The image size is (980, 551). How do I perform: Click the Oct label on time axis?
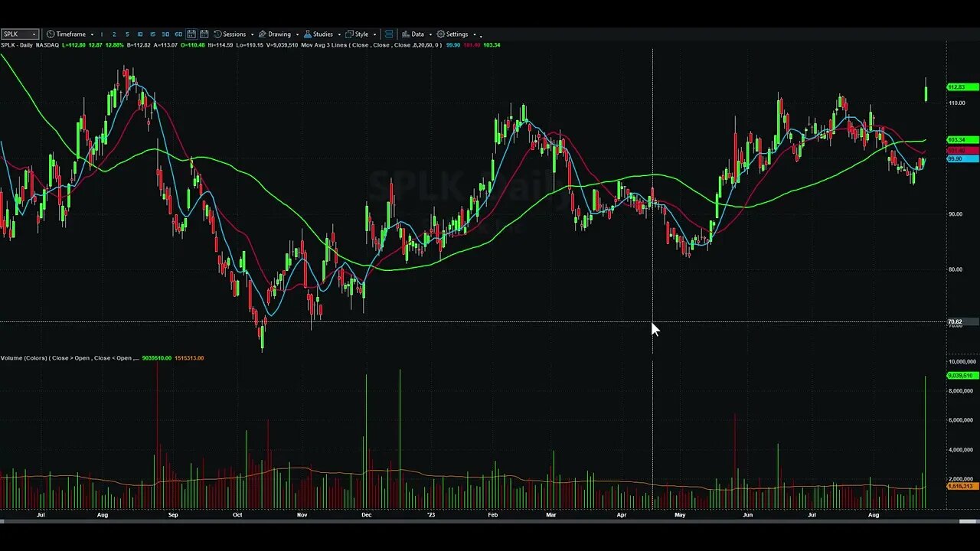237,515
